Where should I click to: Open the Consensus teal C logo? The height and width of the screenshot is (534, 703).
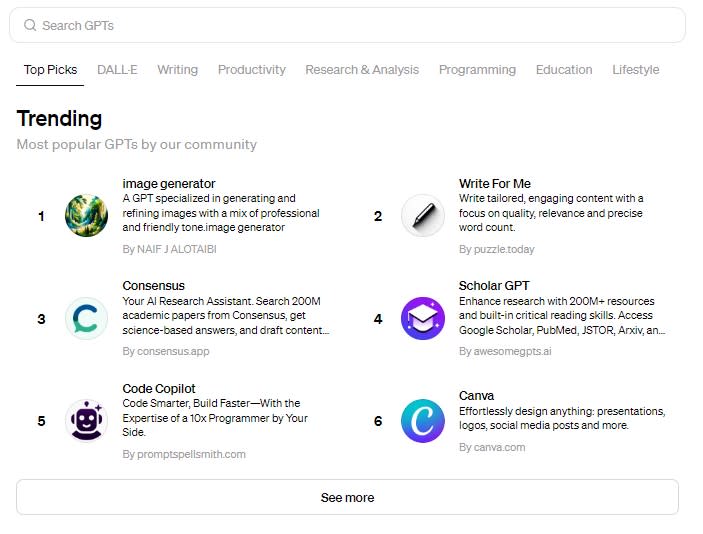(x=86, y=318)
